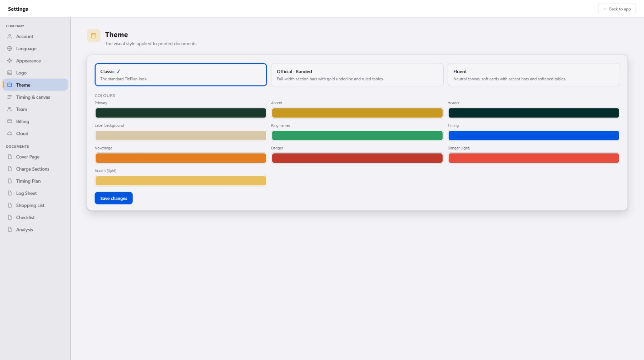644x360 pixels.
Task: Click the Logo image icon
Action: 10,73
